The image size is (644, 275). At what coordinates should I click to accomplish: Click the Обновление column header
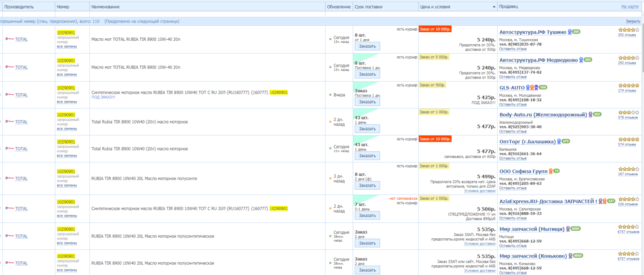click(339, 7)
